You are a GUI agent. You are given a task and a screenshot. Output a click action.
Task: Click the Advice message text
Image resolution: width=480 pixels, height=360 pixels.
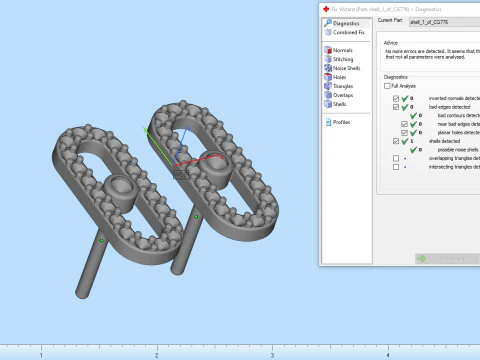click(432, 54)
